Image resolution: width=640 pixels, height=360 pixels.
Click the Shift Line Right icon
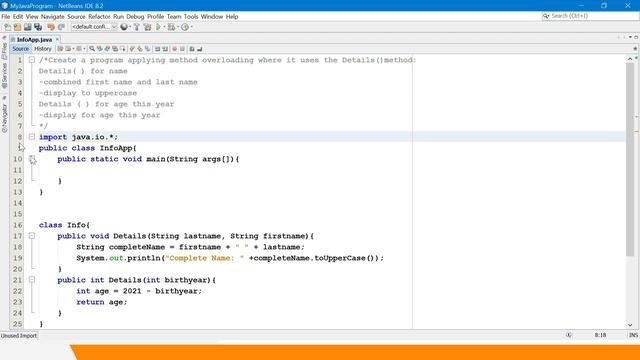[x=165, y=49]
